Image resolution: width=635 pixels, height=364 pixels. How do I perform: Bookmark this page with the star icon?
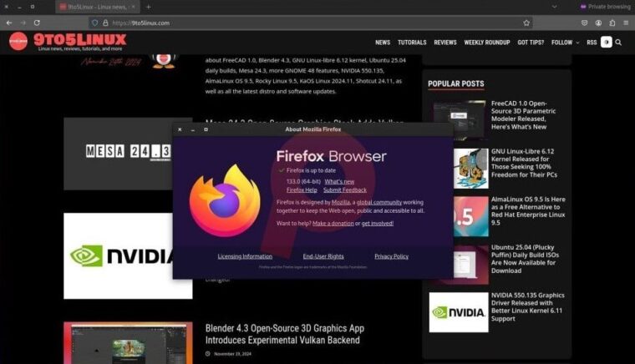coord(526,23)
